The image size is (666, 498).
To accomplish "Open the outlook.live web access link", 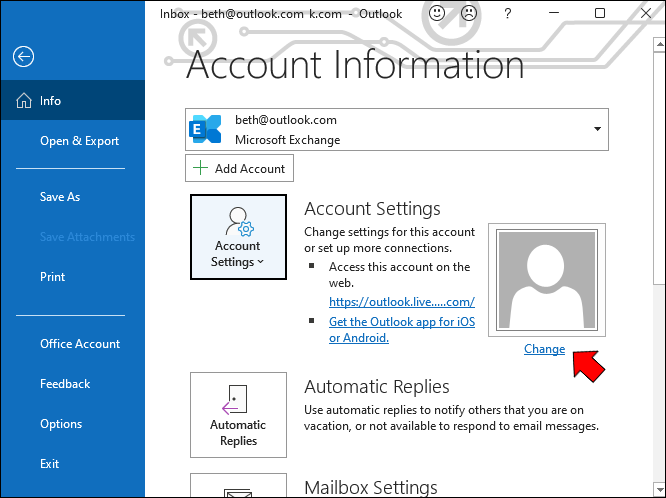I will [x=402, y=302].
